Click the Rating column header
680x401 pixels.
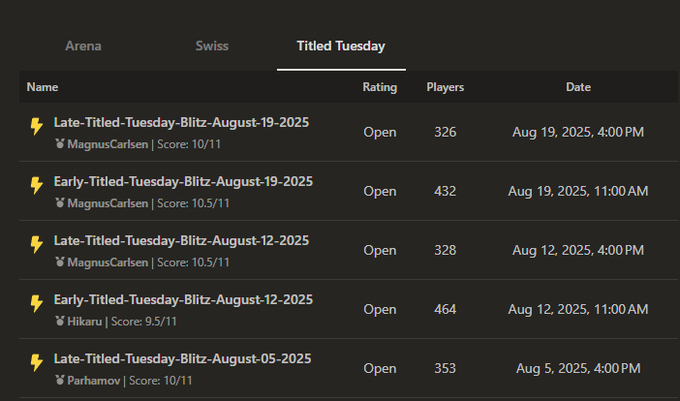pos(379,87)
